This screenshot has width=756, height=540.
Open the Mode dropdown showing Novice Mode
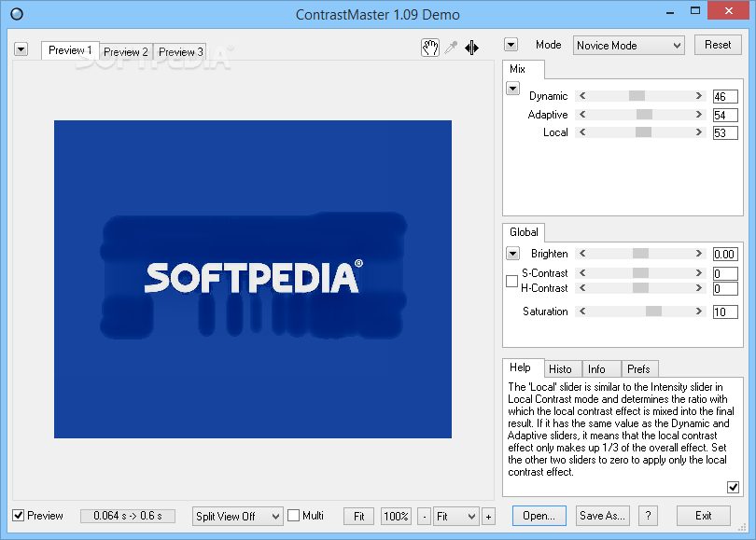coord(629,46)
